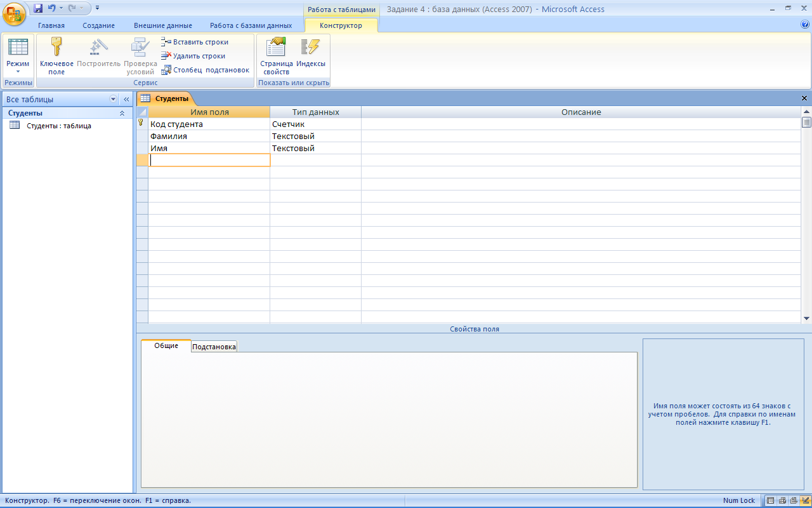The height and width of the screenshot is (508, 812).
Task: Undo with the quick access arrow
Action: [51, 8]
